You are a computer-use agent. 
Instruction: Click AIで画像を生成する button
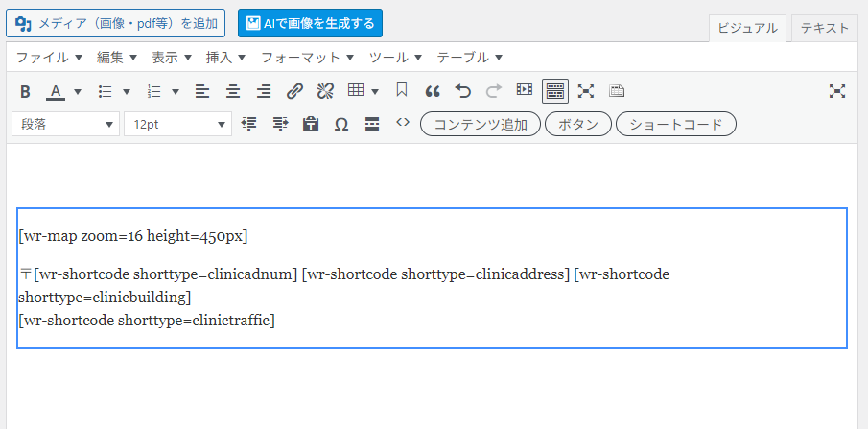click(310, 23)
